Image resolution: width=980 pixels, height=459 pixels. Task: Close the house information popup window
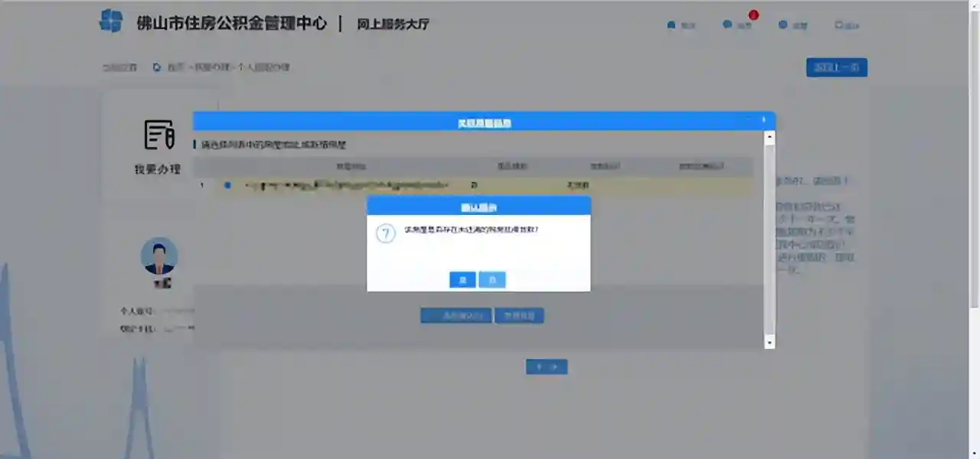[x=763, y=120]
